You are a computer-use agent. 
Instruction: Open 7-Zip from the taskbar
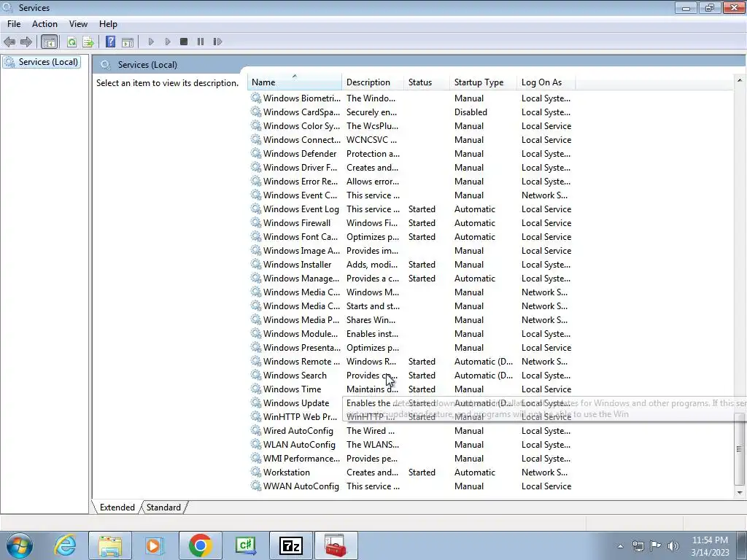pyautogui.click(x=291, y=545)
